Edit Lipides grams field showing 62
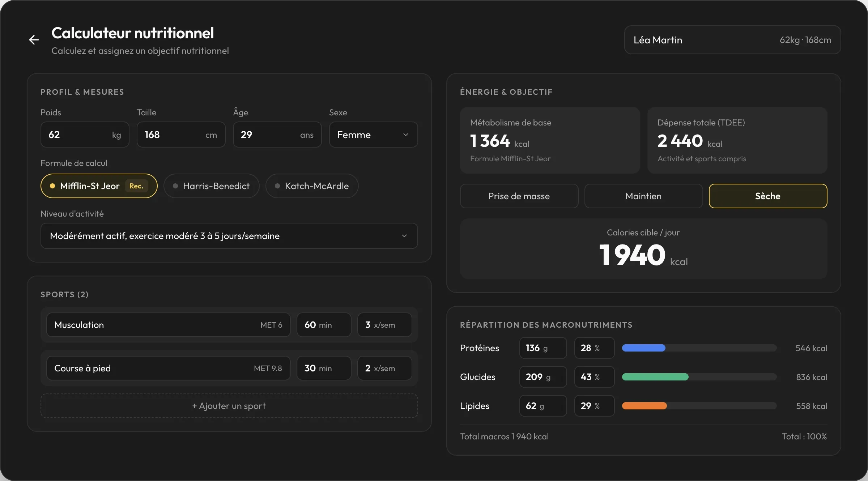868x481 pixels. [x=543, y=406]
